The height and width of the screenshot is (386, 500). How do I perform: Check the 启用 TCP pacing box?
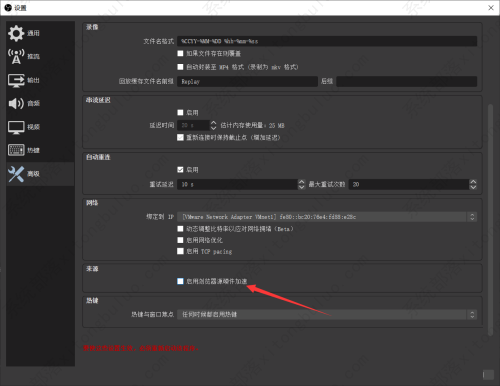click(180, 251)
